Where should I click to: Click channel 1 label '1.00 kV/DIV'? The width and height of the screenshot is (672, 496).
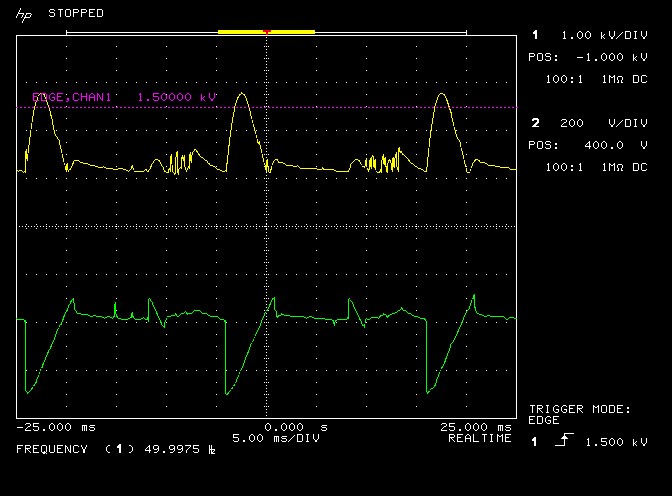(x=604, y=35)
